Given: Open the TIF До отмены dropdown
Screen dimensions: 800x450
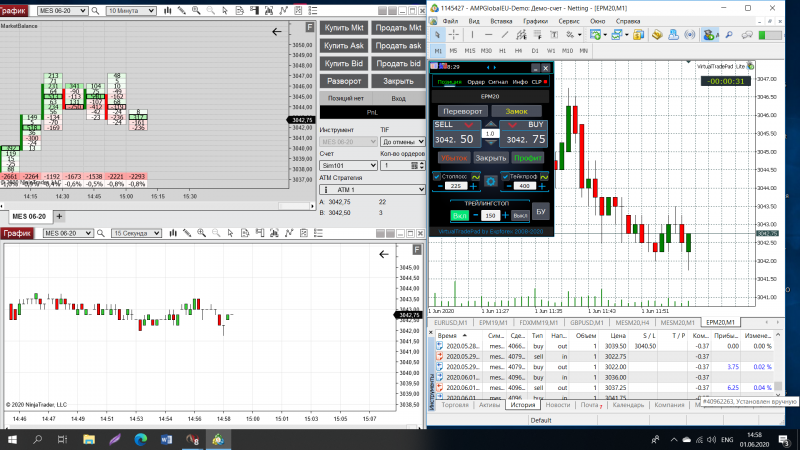Looking at the screenshot, I should 403,141.
